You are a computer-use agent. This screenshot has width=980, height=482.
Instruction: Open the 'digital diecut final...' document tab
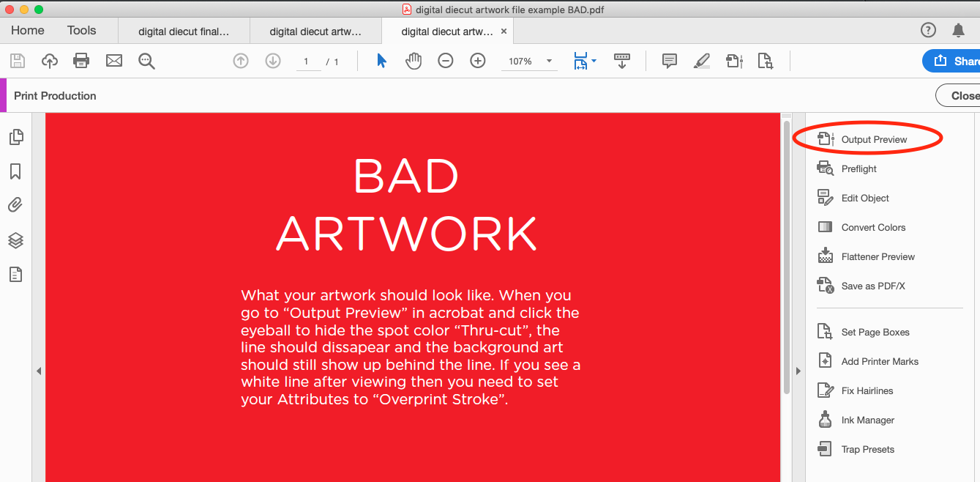184,31
